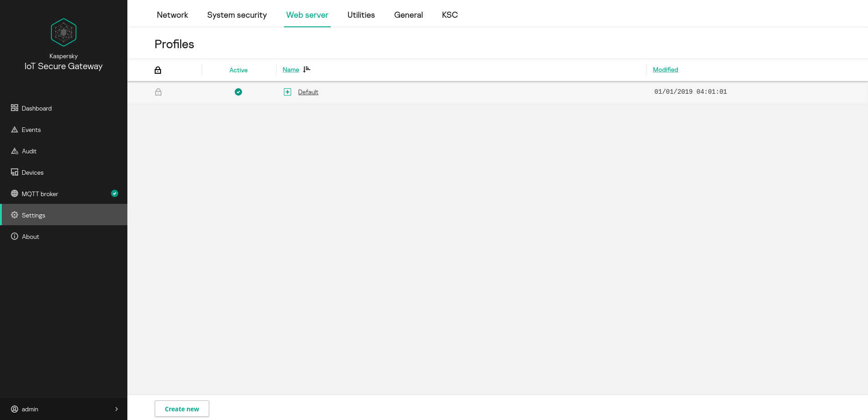The image size is (868, 420).
Task: Click the Audit icon in sidebar
Action: pos(15,151)
